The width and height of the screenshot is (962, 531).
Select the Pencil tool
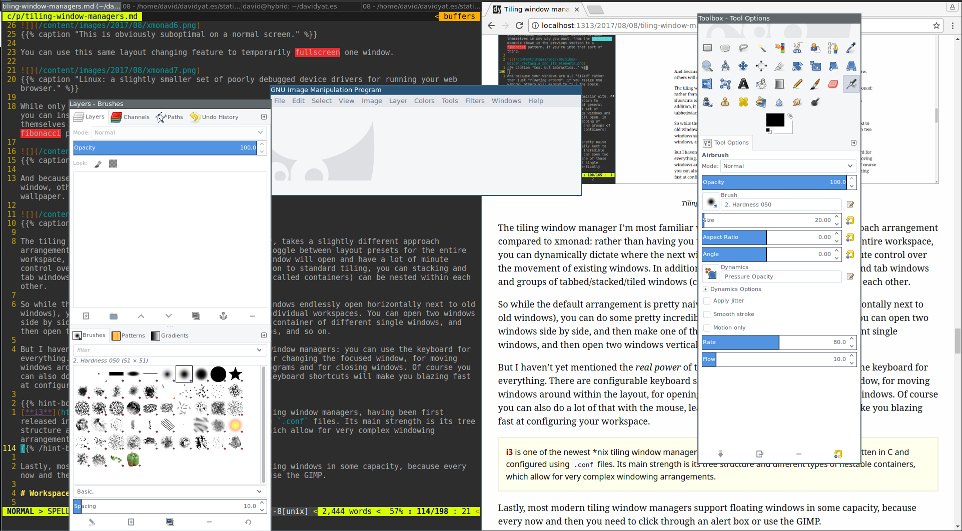click(x=797, y=83)
